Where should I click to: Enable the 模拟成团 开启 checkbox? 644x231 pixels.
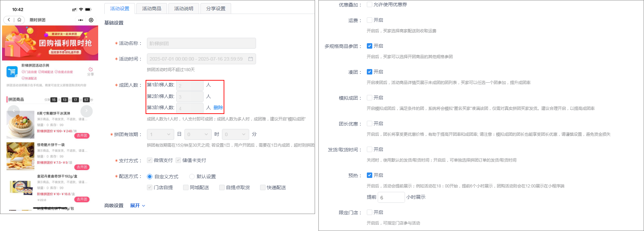coord(370,98)
